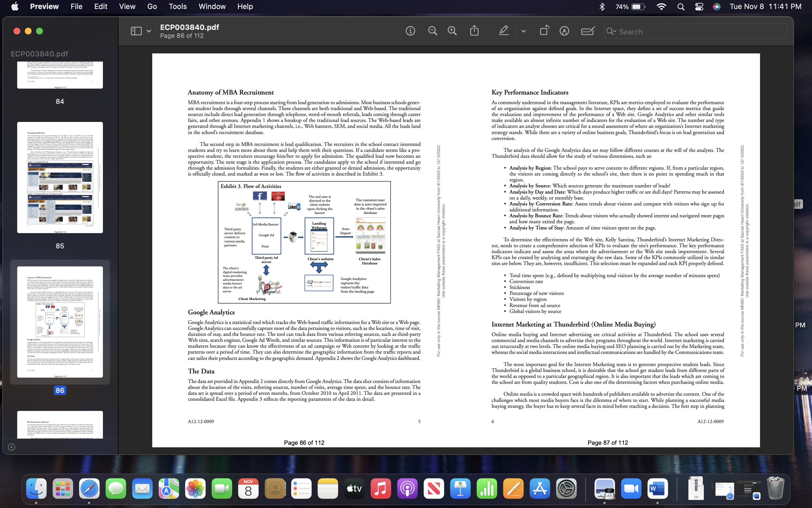This screenshot has width=812, height=508.
Task: Activate the Highlight pen tool
Action: coord(503,31)
